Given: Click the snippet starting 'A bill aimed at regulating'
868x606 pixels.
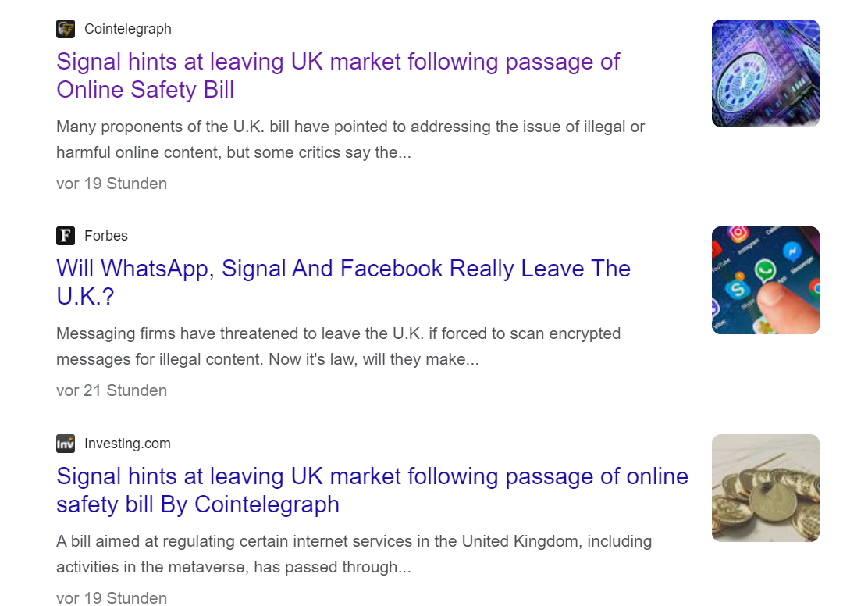Looking at the screenshot, I should [x=354, y=554].
